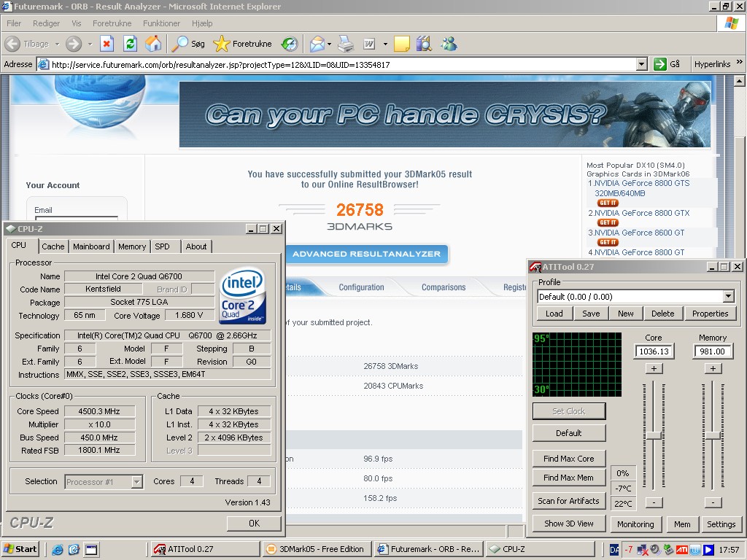Screen dimensions: 747x560
Task: Decrease Memory clock with minus button
Action: click(713, 502)
